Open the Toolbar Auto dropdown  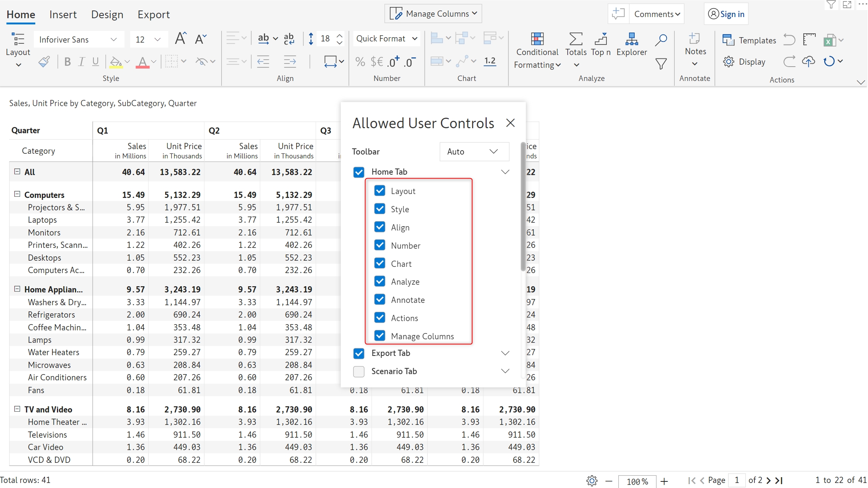click(x=474, y=151)
